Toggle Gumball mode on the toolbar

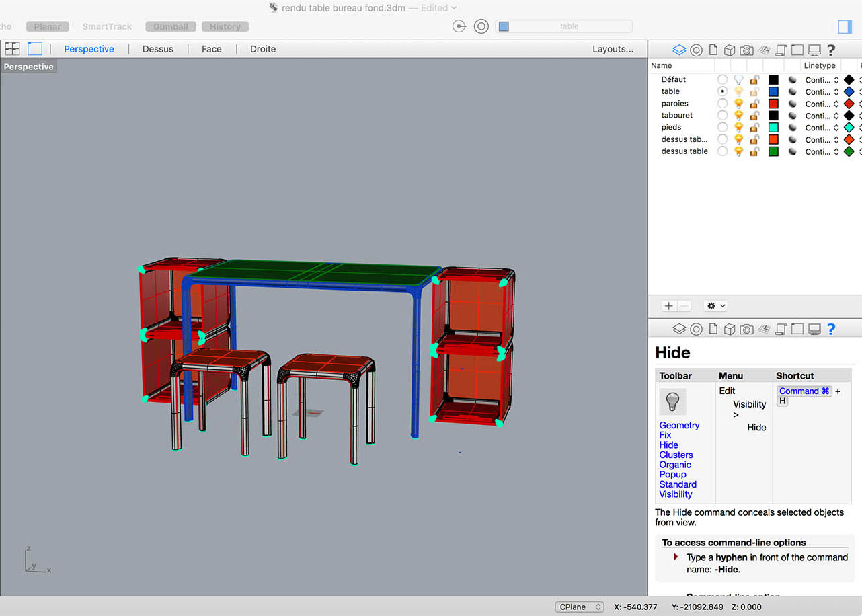pos(171,26)
